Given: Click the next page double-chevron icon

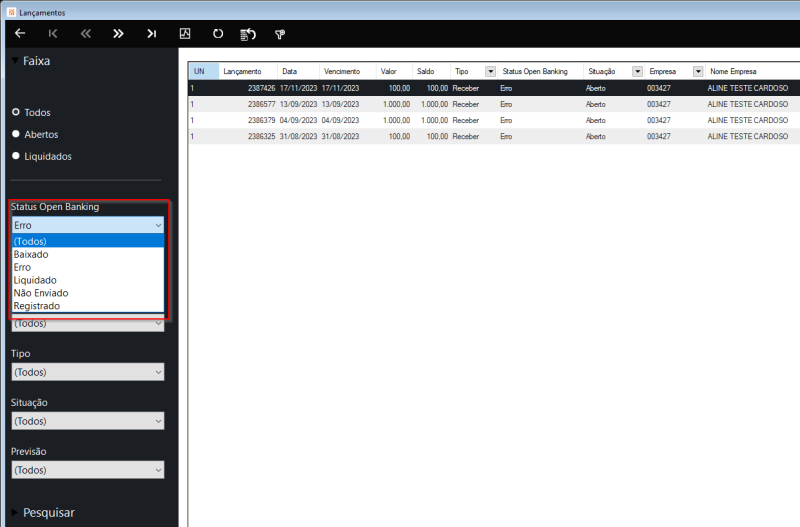Looking at the screenshot, I should tap(118, 34).
